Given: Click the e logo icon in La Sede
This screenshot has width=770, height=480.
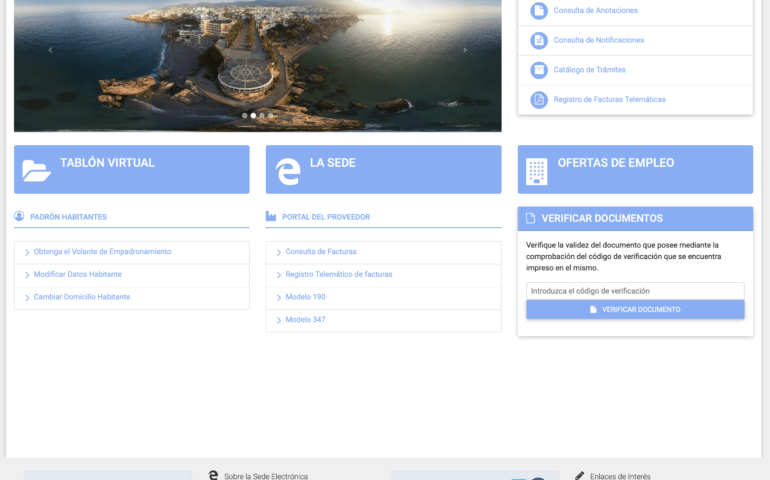Looking at the screenshot, I should pyautogui.click(x=288, y=171).
